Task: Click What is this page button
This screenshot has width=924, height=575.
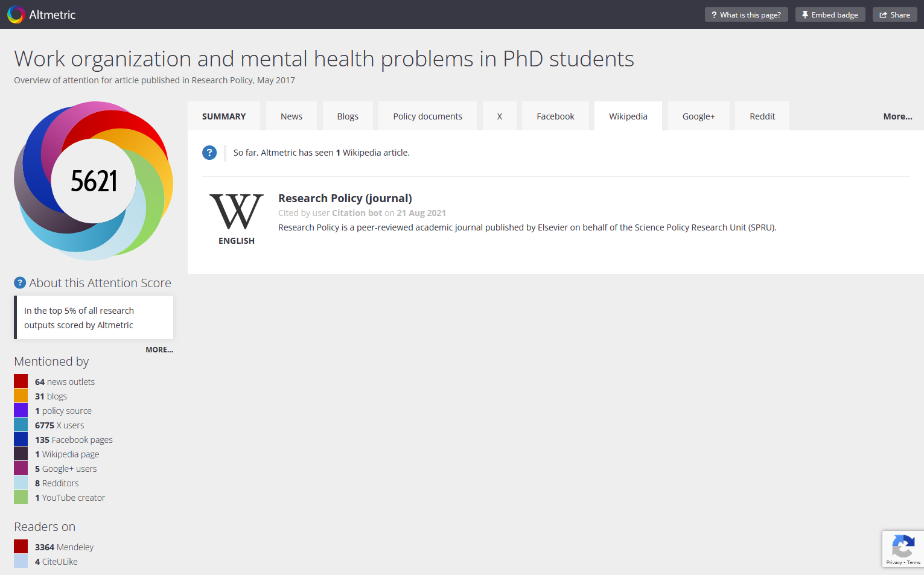Action: click(747, 14)
